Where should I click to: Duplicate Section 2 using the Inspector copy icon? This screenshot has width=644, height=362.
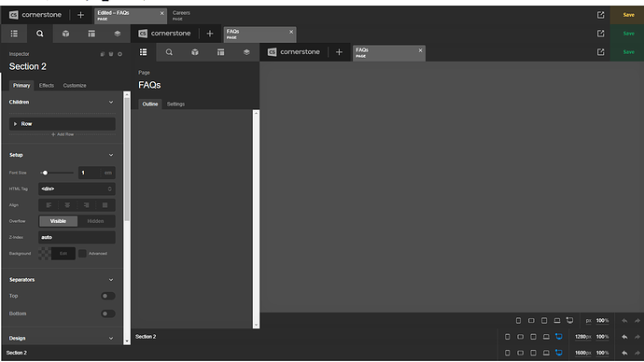pyautogui.click(x=103, y=54)
